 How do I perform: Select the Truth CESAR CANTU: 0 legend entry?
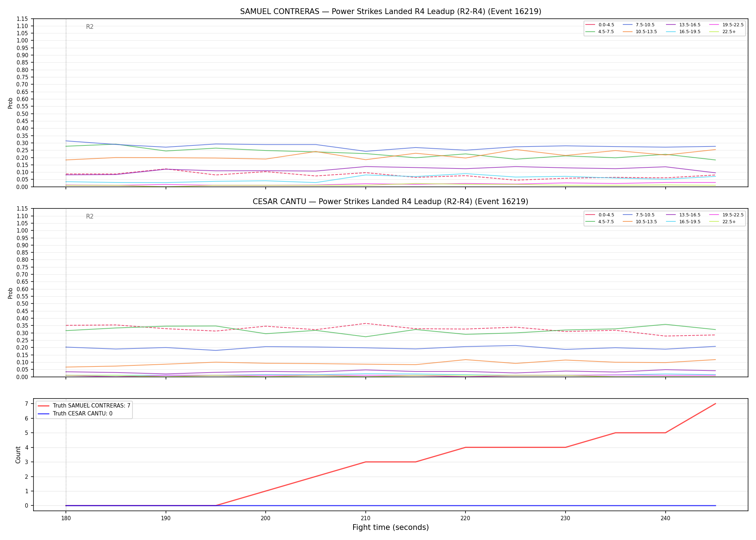pos(75,414)
